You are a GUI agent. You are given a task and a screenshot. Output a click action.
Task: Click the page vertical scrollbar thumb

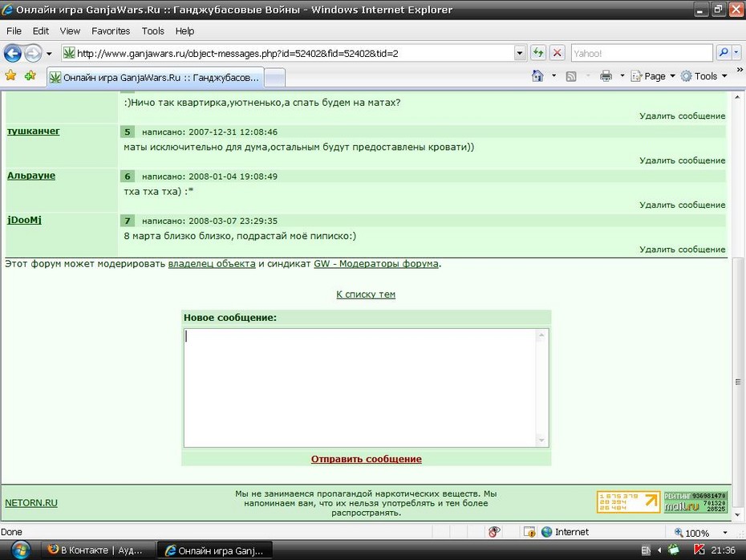[737, 381]
